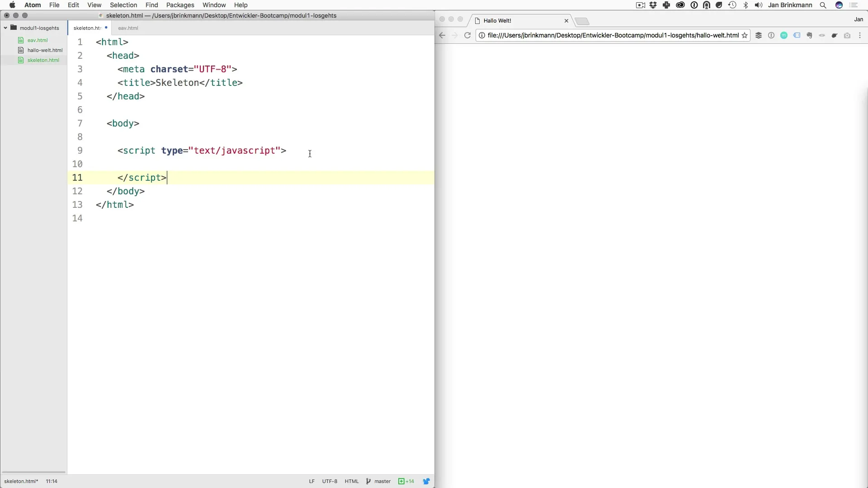This screenshot has width=868, height=488.
Task: Open the Bluetooth menu bar icon
Action: pyautogui.click(x=746, y=5)
